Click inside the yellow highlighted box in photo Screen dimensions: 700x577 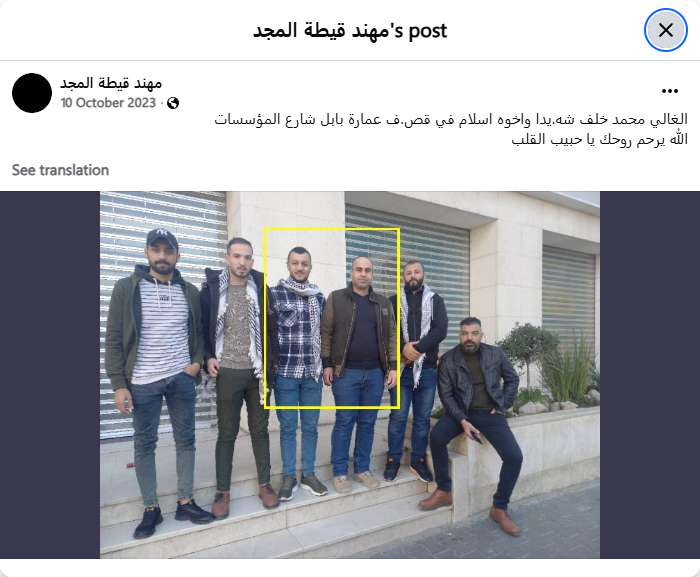point(332,318)
